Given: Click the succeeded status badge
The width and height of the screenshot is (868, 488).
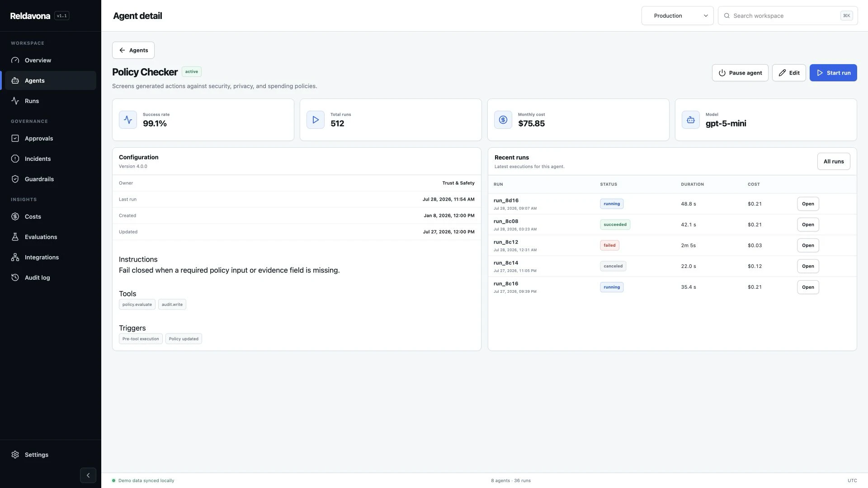Looking at the screenshot, I should (615, 225).
